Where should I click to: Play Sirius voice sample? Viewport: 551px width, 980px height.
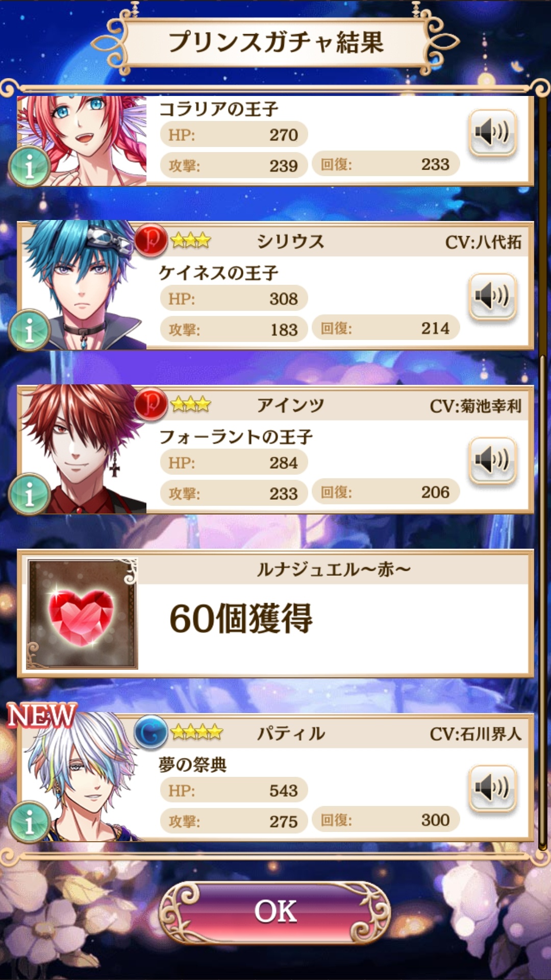[x=492, y=297]
